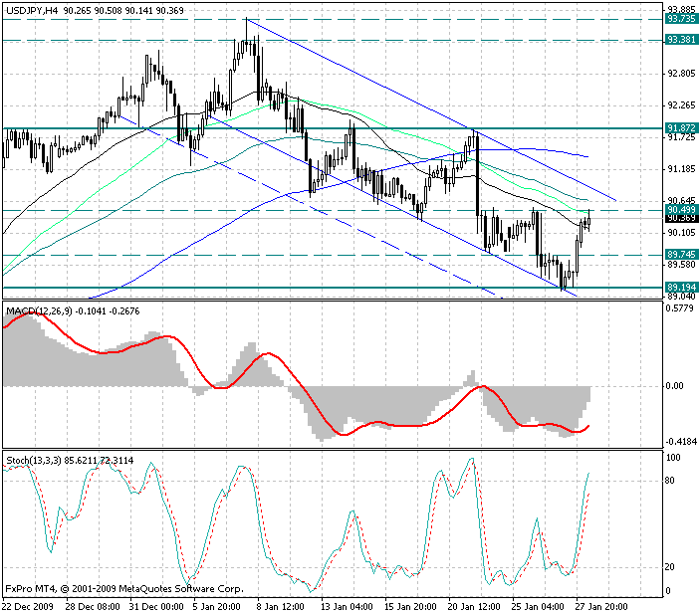Click the current price 90.369 label

[681, 218]
